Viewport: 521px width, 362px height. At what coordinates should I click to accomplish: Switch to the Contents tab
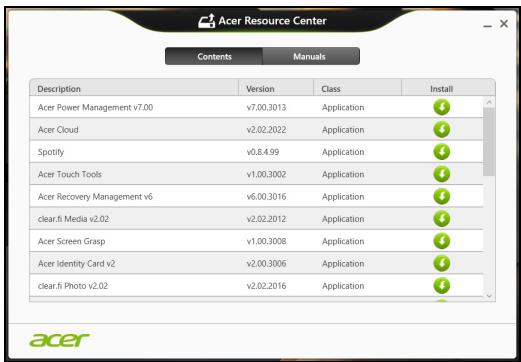pyautogui.click(x=214, y=56)
